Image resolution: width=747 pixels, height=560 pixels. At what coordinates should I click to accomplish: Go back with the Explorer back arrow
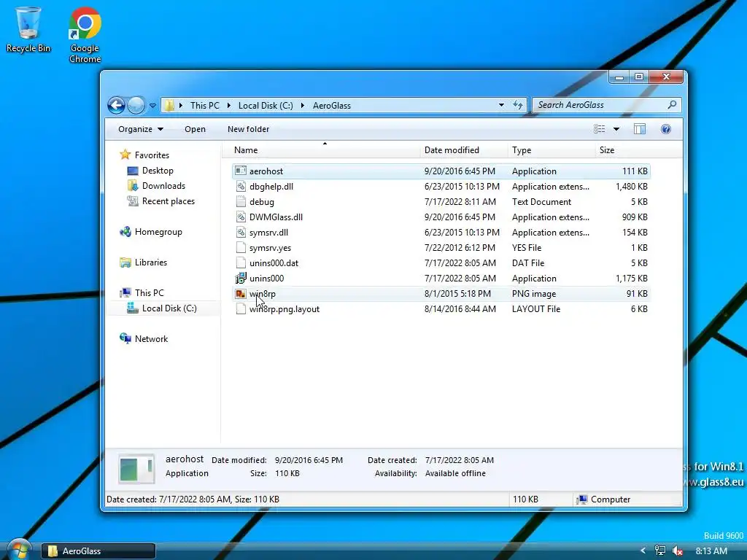pos(116,105)
